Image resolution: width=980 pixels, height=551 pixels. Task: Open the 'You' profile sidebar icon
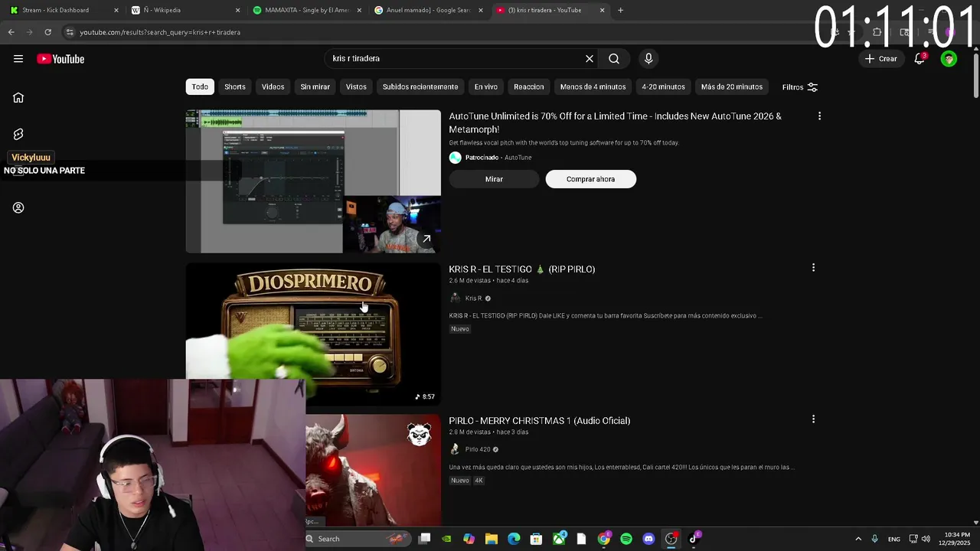[x=18, y=207]
